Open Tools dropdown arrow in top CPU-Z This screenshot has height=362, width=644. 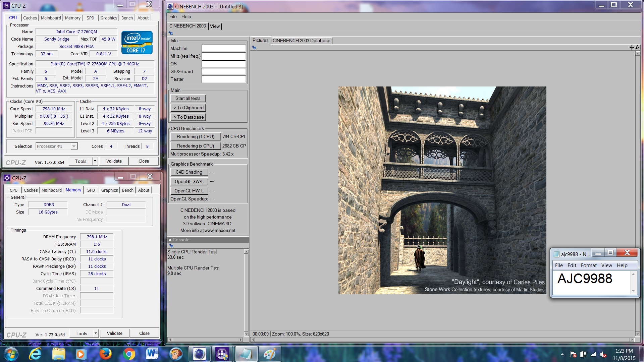pos(95,161)
